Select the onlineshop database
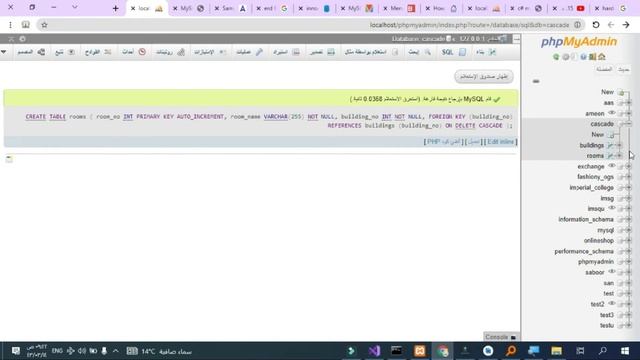640x360 pixels. 599,240
